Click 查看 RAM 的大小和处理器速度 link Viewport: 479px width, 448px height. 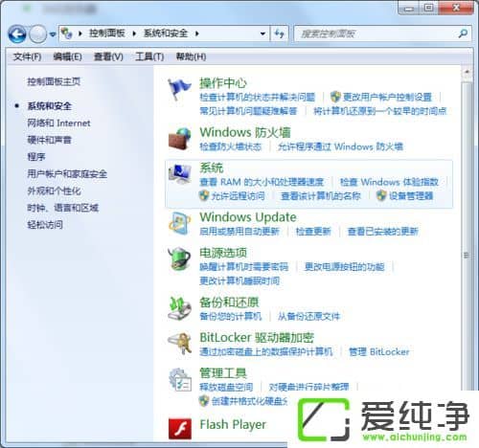(262, 182)
